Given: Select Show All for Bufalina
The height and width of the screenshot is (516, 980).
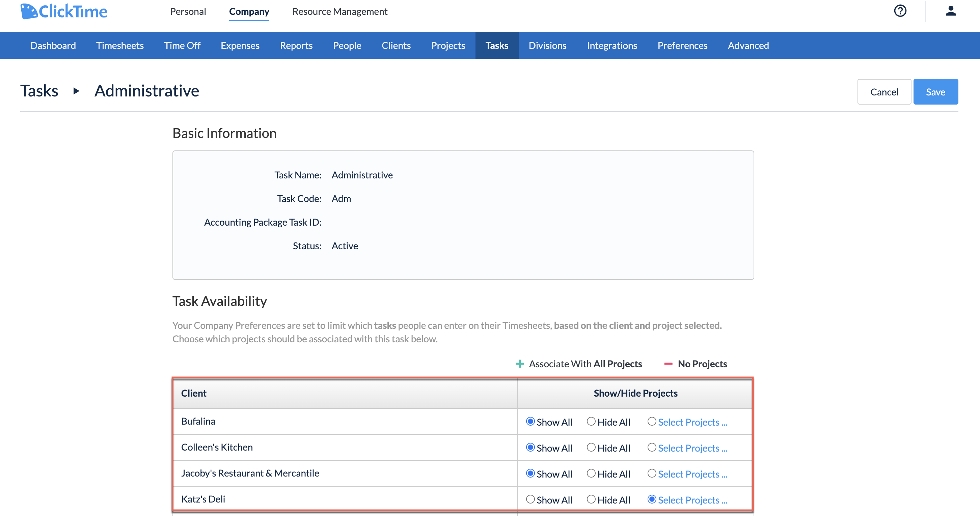Looking at the screenshot, I should pyautogui.click(x=530, y=421).
